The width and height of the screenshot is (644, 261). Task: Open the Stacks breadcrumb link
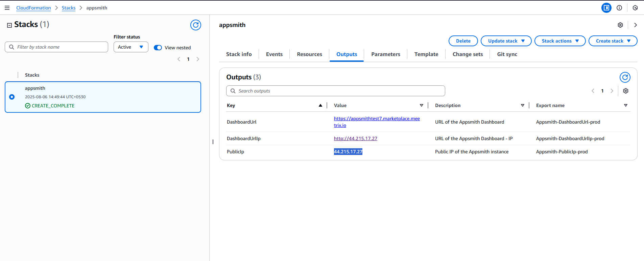[x=69, y=8]
